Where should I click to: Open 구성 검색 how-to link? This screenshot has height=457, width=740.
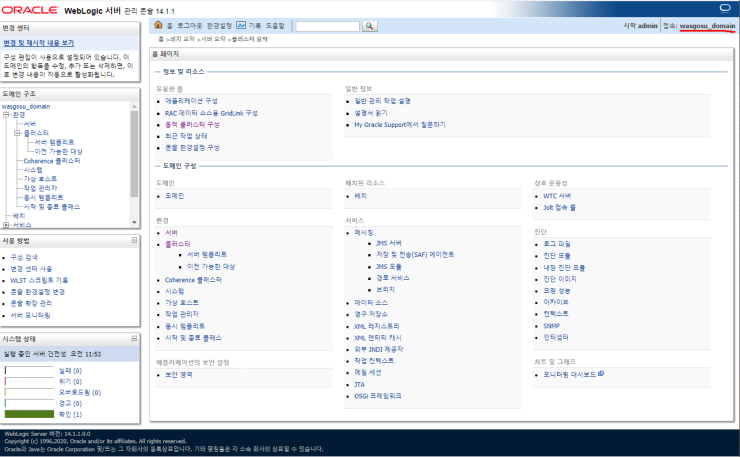[x=24, y=257]
